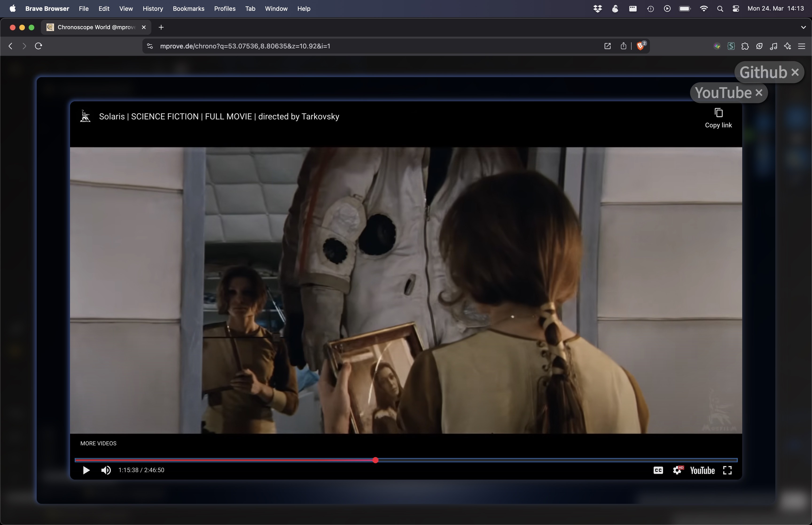Click the green S extension icon
The image size is (812, 525).
pos(731,46)
